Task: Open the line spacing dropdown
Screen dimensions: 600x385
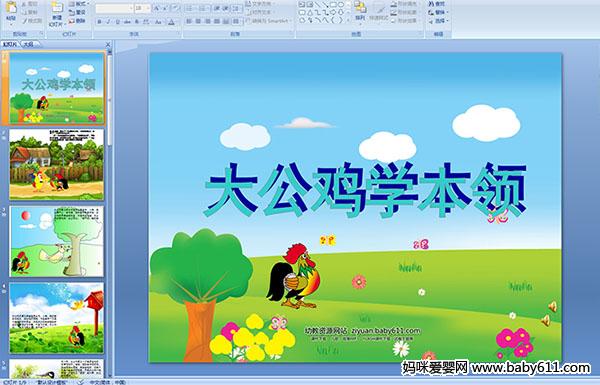Action: [x=237, y=8]
